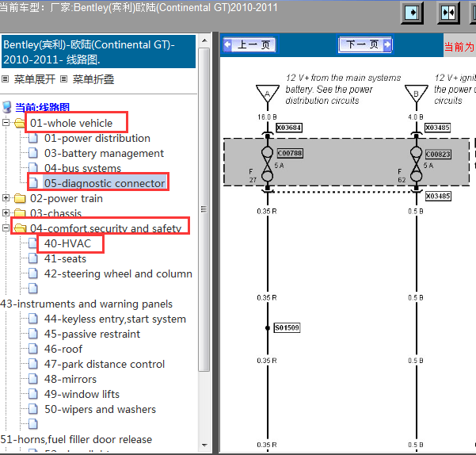The width and height of the screenshot is (476, 455).
Task: Click page icon beside 49-window lifts
Action: pyautogui.click(x=33, y=394)
